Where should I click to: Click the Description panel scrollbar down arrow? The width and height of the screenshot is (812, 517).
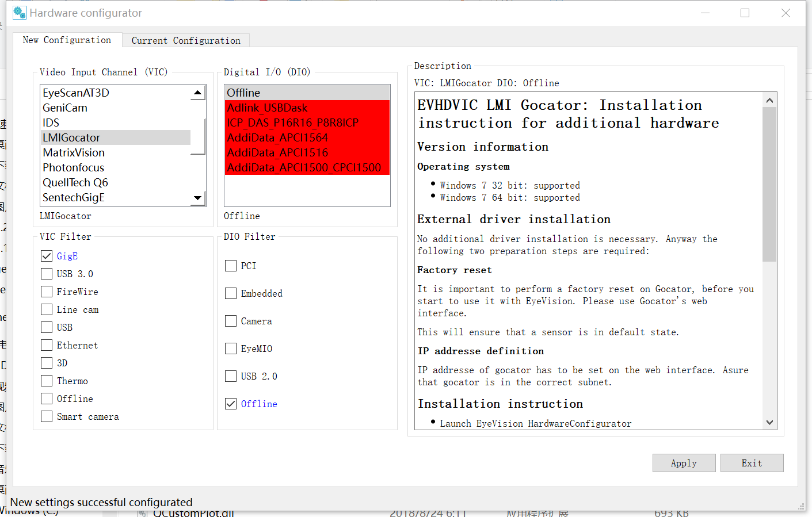tap(770, 422)
